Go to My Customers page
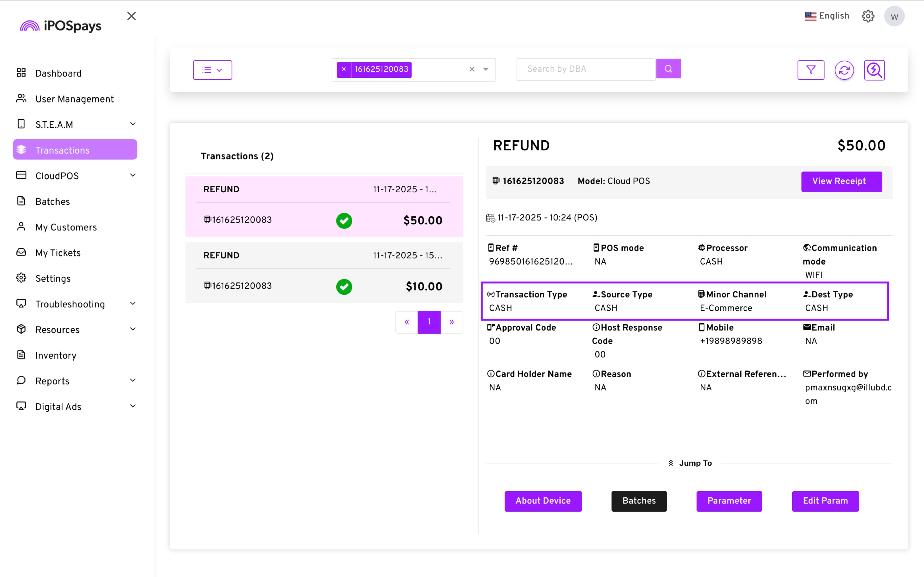924x577 pixels. [66, 227]
